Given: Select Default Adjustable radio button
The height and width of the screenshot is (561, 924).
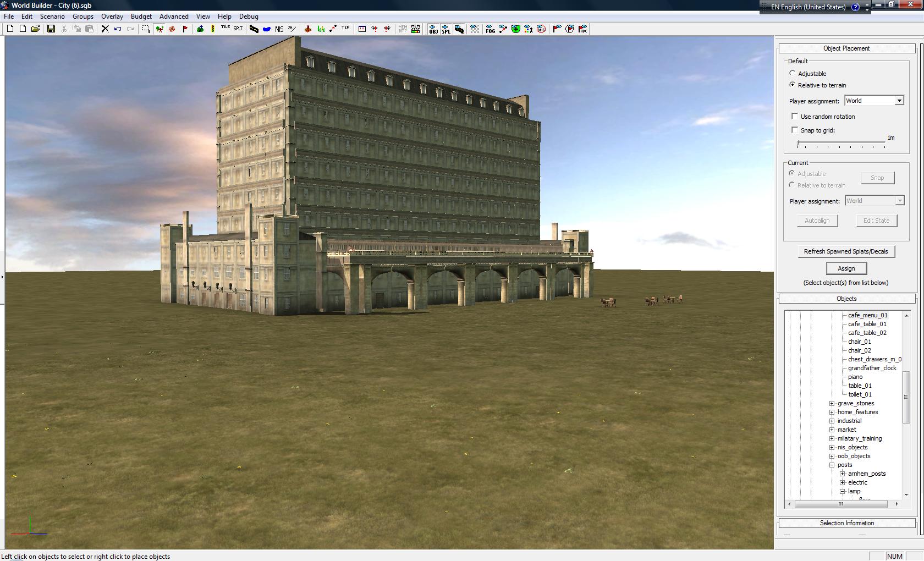Looking at the screenshot, I should pos(793,73).
